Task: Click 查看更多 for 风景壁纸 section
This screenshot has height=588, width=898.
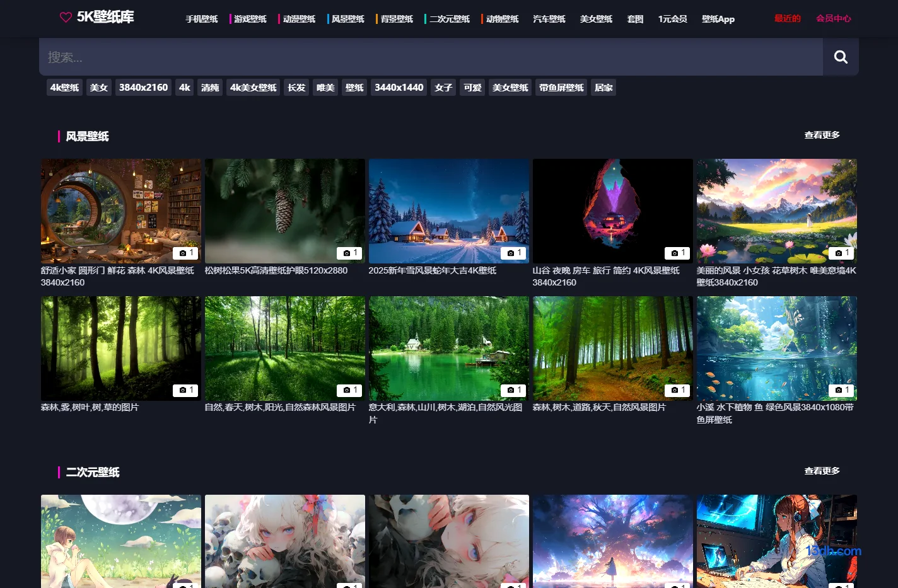Action: pyautogui.click(x=822, y=135)
